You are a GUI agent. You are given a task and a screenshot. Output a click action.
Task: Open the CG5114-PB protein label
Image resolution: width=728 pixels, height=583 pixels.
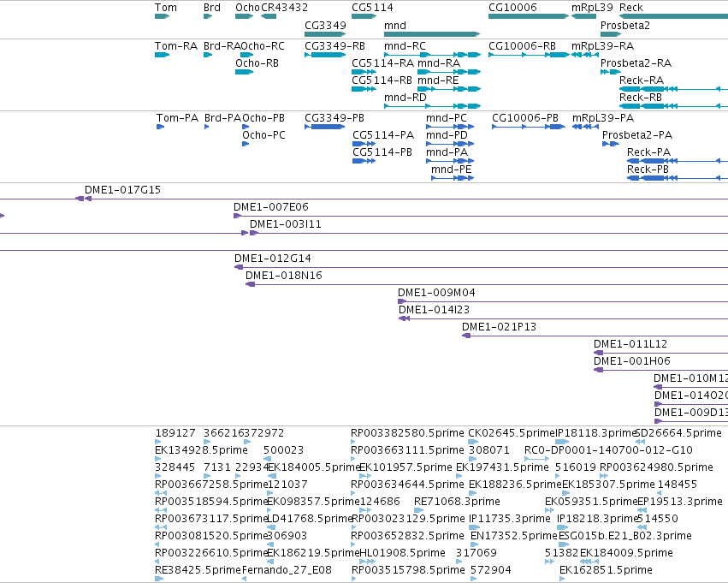[x=382, y=152]
